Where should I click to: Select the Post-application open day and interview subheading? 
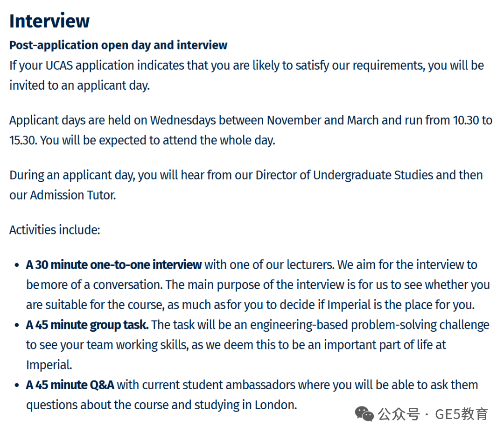118,45
